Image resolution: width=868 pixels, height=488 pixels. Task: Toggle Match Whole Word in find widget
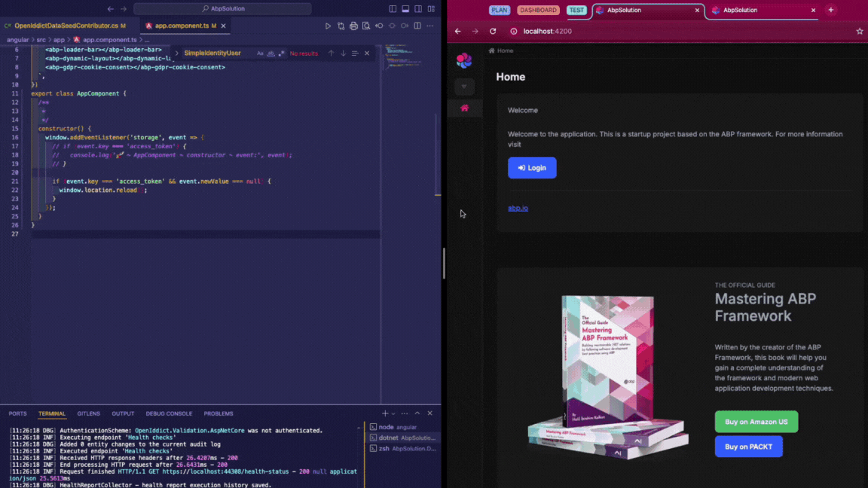[x=270, y=53]
